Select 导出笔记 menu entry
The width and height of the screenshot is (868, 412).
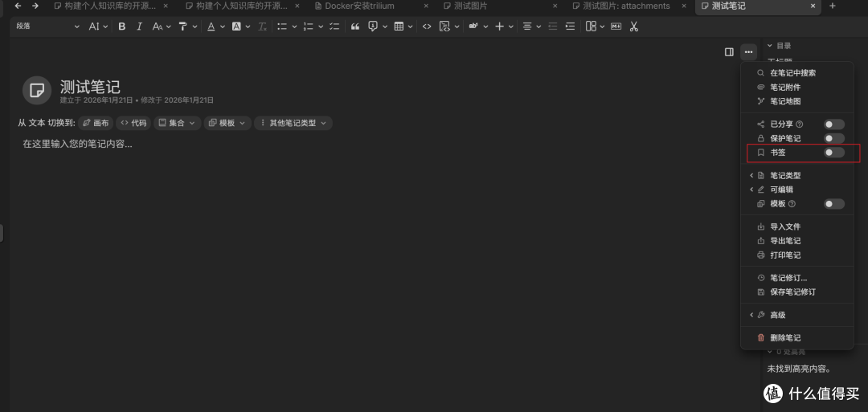797,241
